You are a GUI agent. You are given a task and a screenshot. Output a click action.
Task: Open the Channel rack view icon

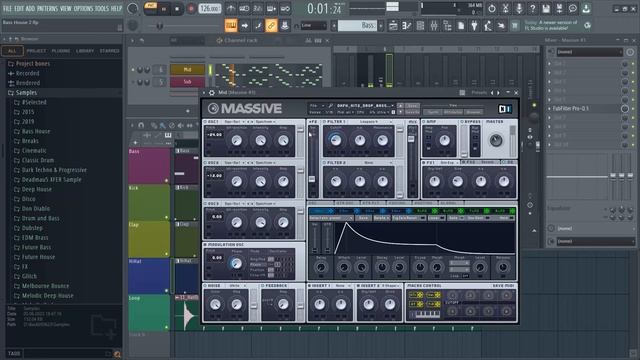(x=420, y=26)
